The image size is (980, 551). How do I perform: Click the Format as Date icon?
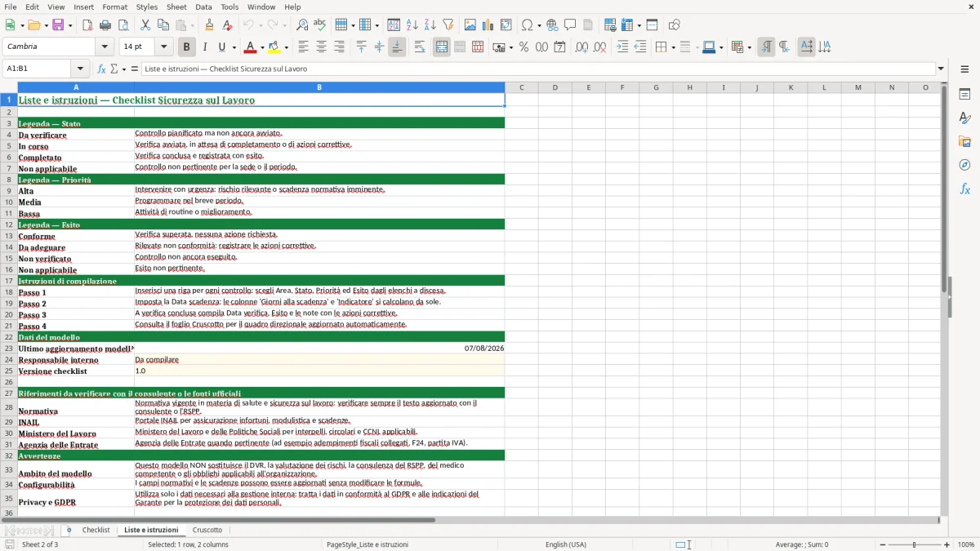pos(559,47)
